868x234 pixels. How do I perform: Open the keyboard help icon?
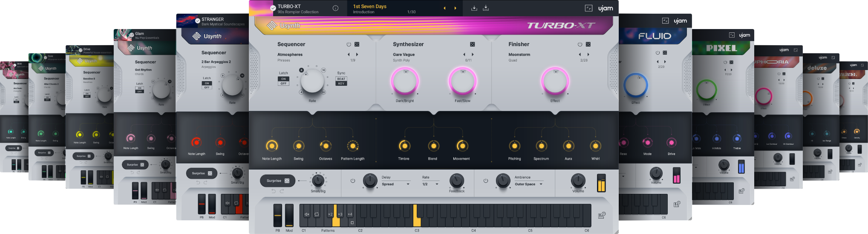coord(601,216)
